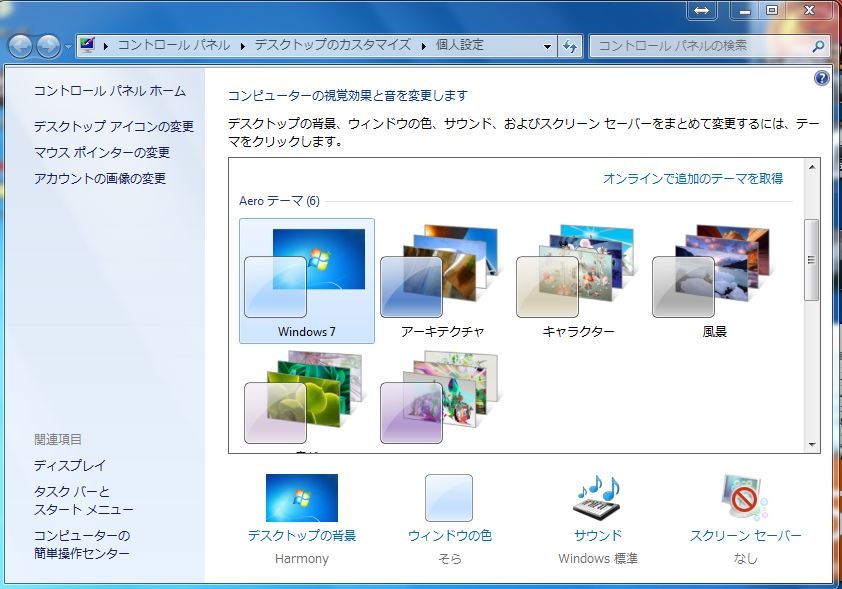Click デスクトップの背景 text link

tap(302, 535)
